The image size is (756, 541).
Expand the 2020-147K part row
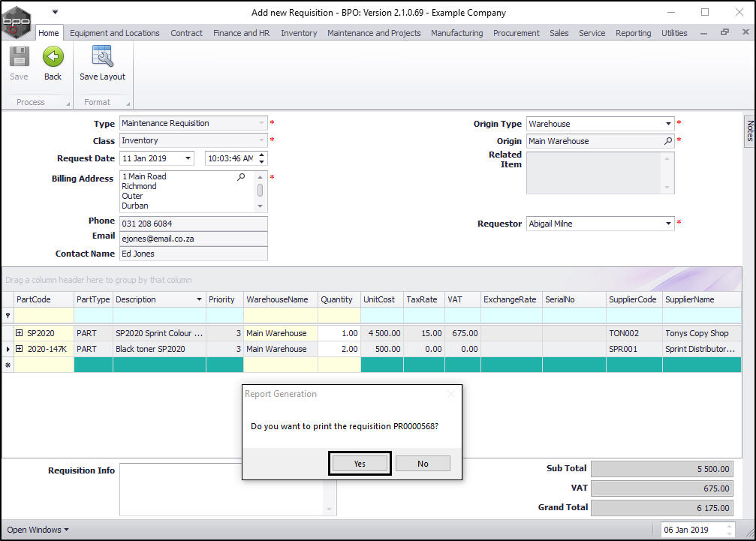coord(20,349)
